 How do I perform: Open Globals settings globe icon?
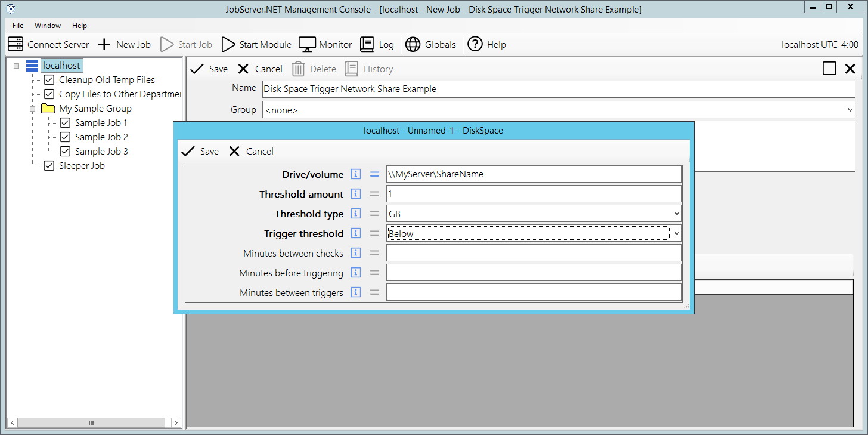[413, 44]
